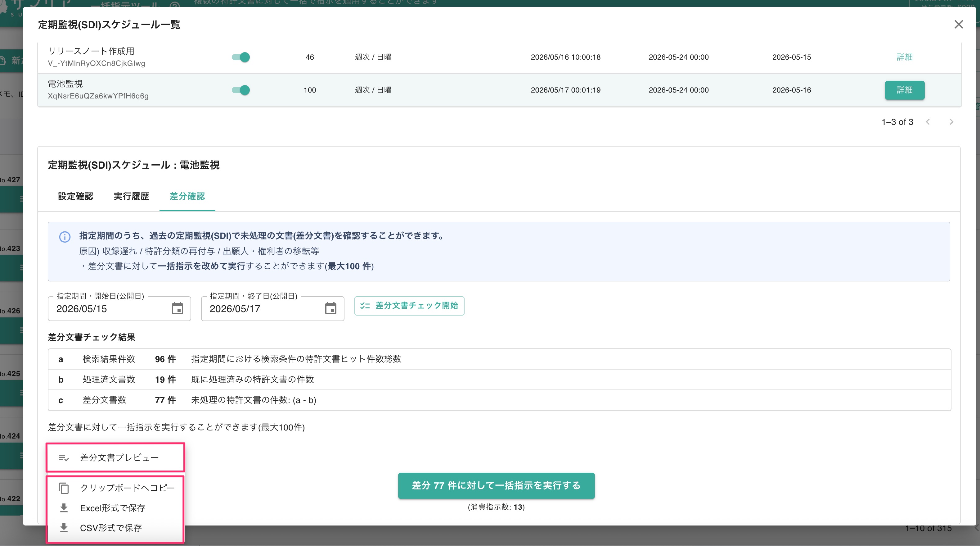980x546 pixels.
Task: Select the 電池監視 schedule name
Action: [x=65, y=84]
